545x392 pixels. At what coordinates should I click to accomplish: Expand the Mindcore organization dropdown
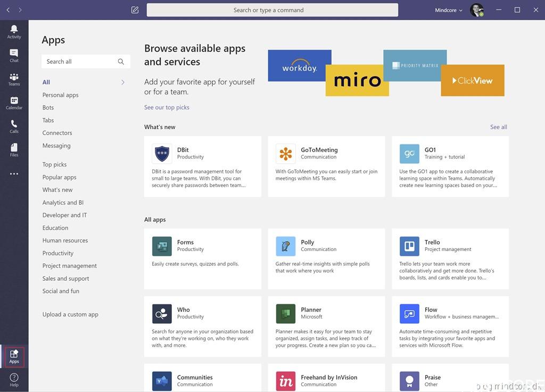tap(449, 10)
